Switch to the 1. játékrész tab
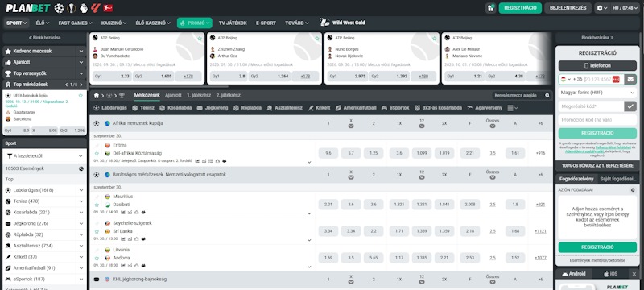 coord(198,95)
